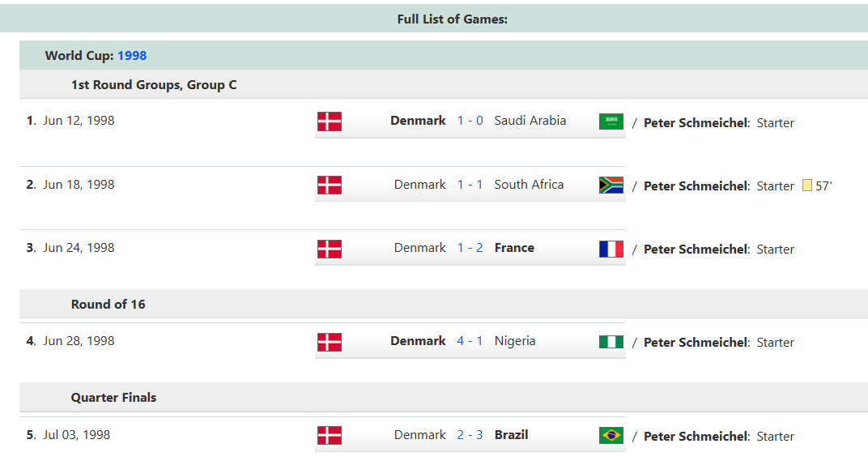Open the 1998 World Cup link
The width and height of the screenshot is (868, 465).
[132, 56]
